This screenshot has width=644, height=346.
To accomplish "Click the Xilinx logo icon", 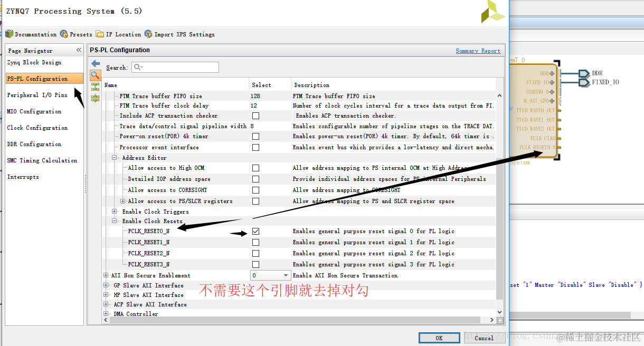I will [x=493, y=12].
